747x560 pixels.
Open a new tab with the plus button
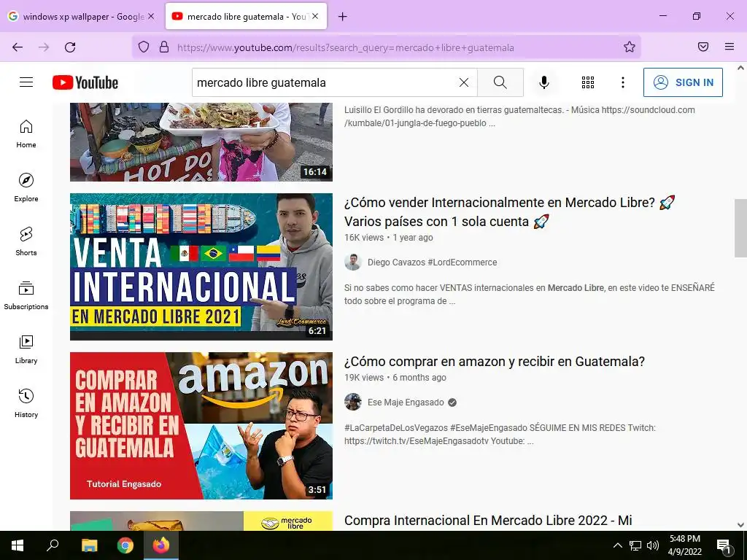pyautogui.click(x=343, y=17)
